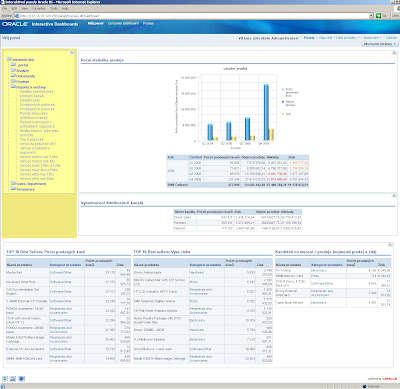Collapse the Vyhodnocení distribučních kanálů section
The image size is (400, 389).
click(x=394, y=196)
